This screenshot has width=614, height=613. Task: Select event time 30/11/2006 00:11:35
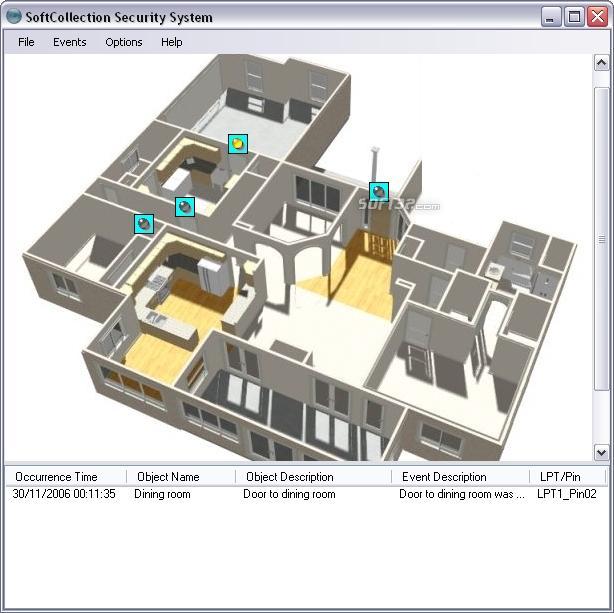[64, 494]
